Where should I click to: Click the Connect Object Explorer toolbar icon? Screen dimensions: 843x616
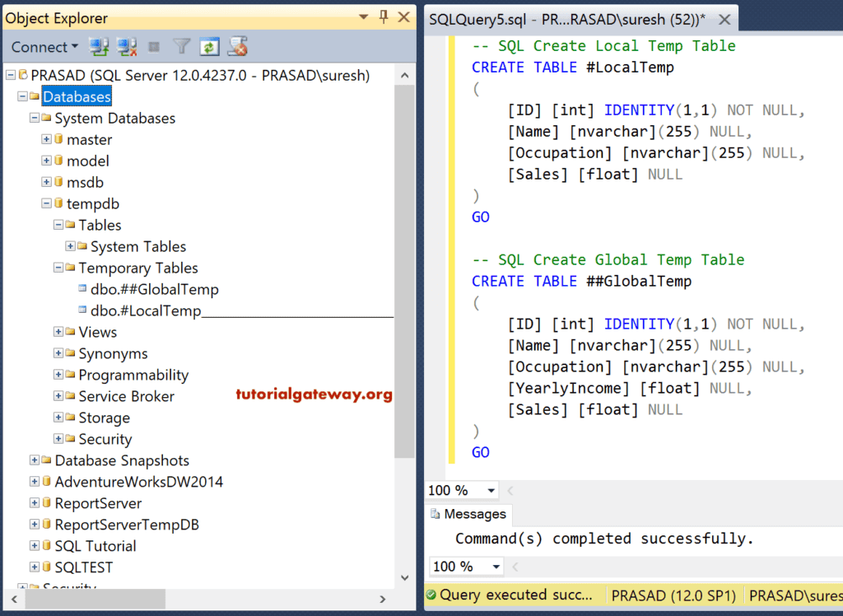pos(99,47)
